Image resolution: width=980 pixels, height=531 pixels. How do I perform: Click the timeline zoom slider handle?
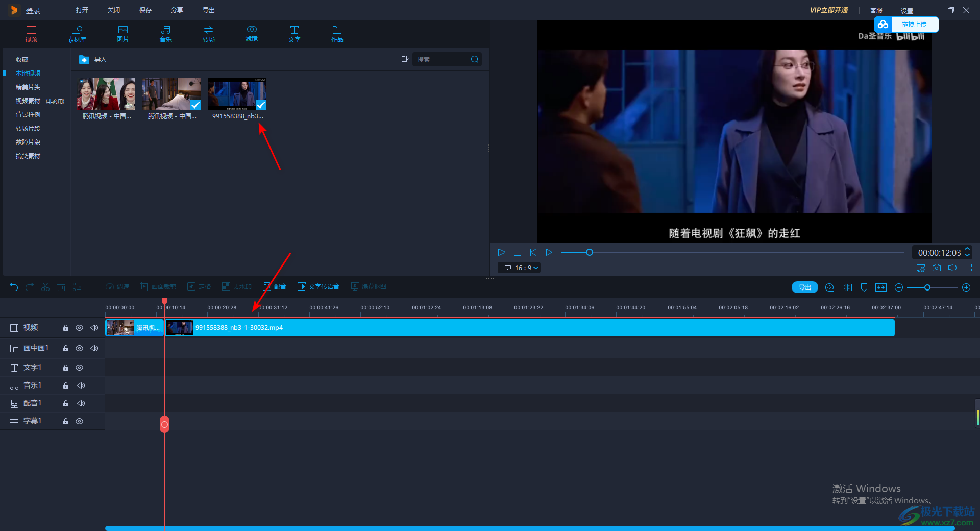click(927, 287)
